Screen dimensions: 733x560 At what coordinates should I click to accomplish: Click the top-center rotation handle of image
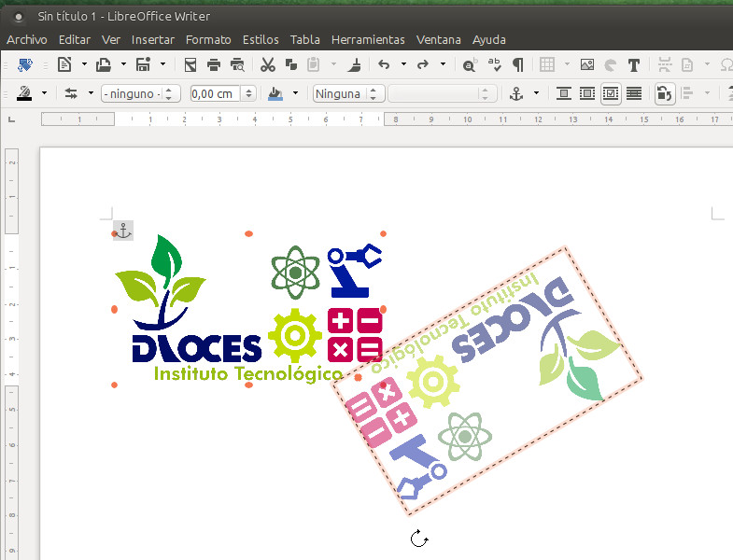pyautogui.click(x=248, y=233)
